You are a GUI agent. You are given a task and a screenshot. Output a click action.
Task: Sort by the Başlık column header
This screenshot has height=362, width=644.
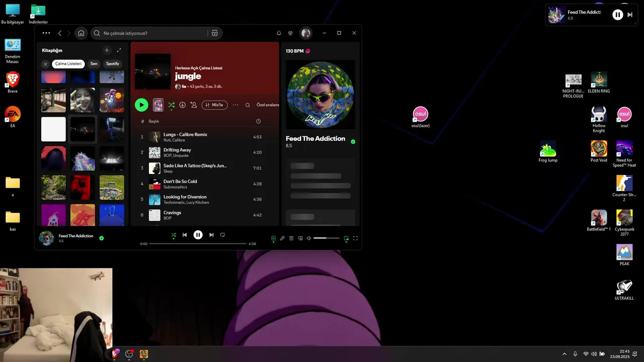pyautogui.click(x=153, y=121)
